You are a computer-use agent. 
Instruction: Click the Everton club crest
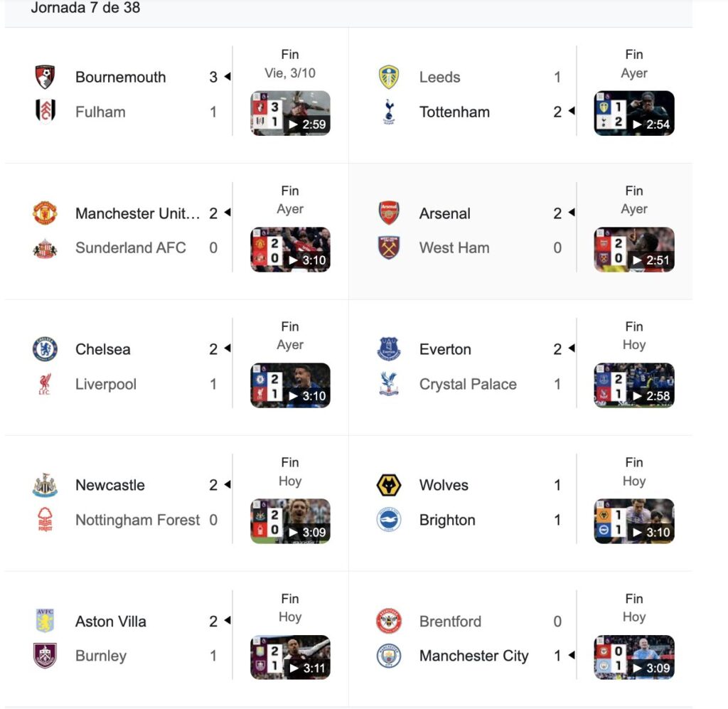click(x=389, y=349)
